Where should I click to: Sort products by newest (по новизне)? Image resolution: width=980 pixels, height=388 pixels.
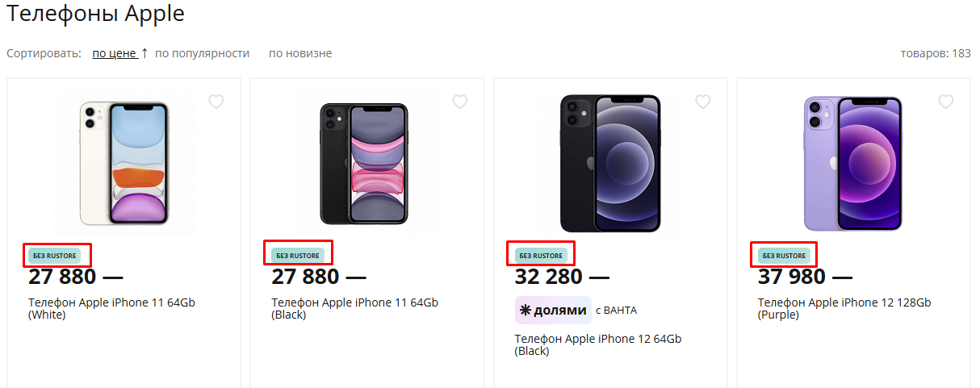pos(300,54)
